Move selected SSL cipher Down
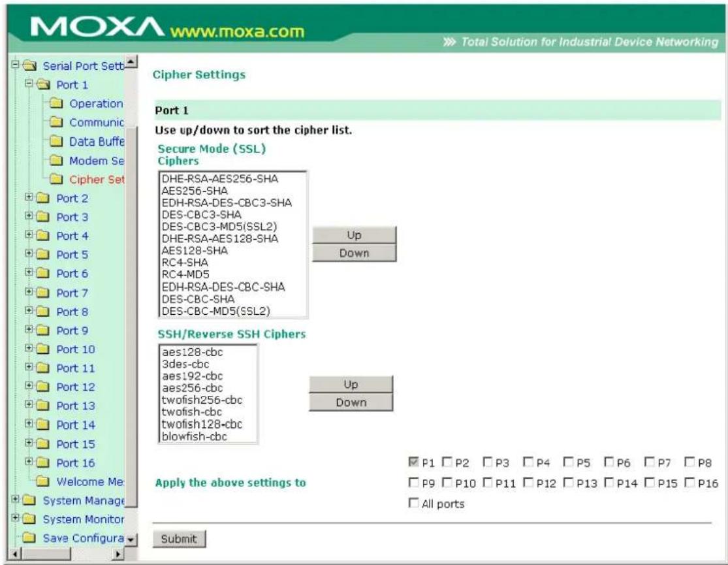The width and height of the screenshot is (728, 565). coord(355,253)
